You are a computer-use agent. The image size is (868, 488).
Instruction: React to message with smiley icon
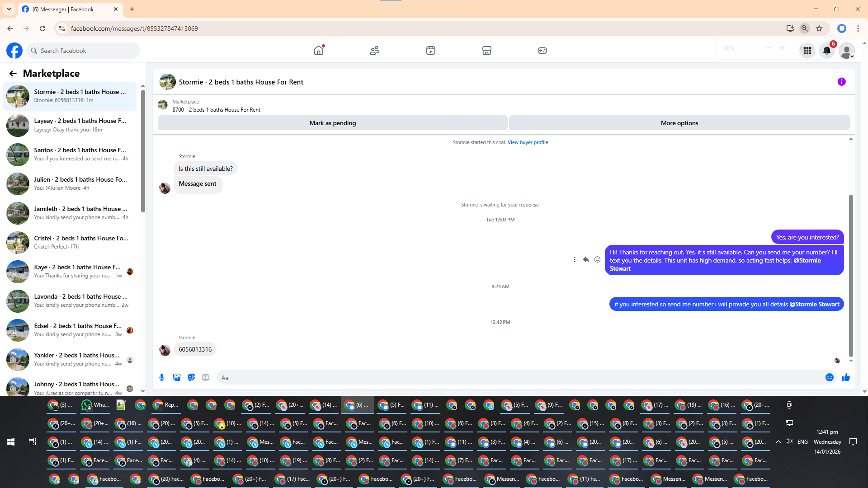pyautogui.click(x=597, y=260)
